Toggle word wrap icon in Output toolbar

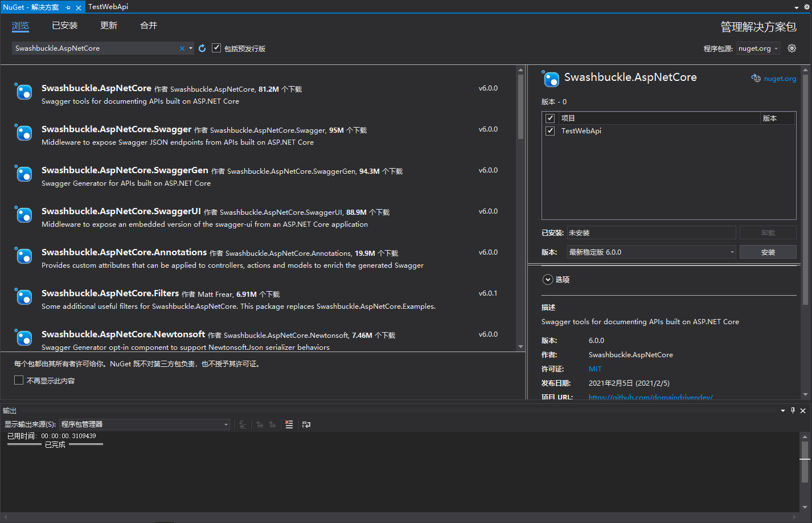click(306, 424)
